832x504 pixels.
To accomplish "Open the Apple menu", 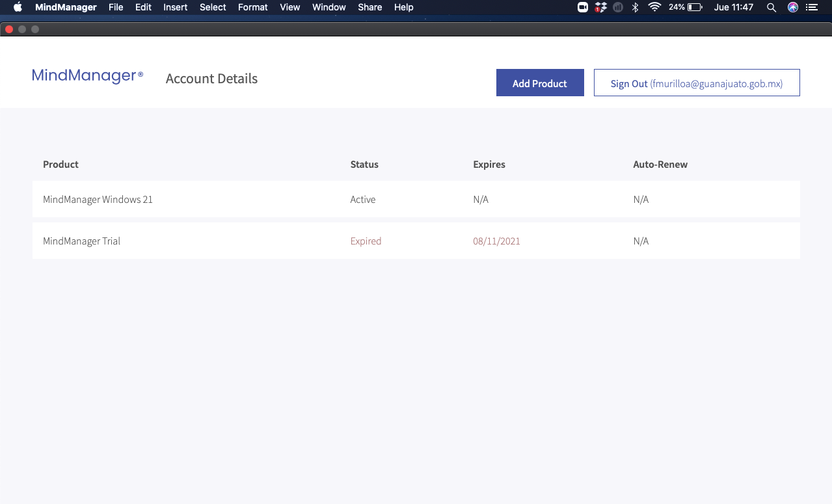I will 18,7.
